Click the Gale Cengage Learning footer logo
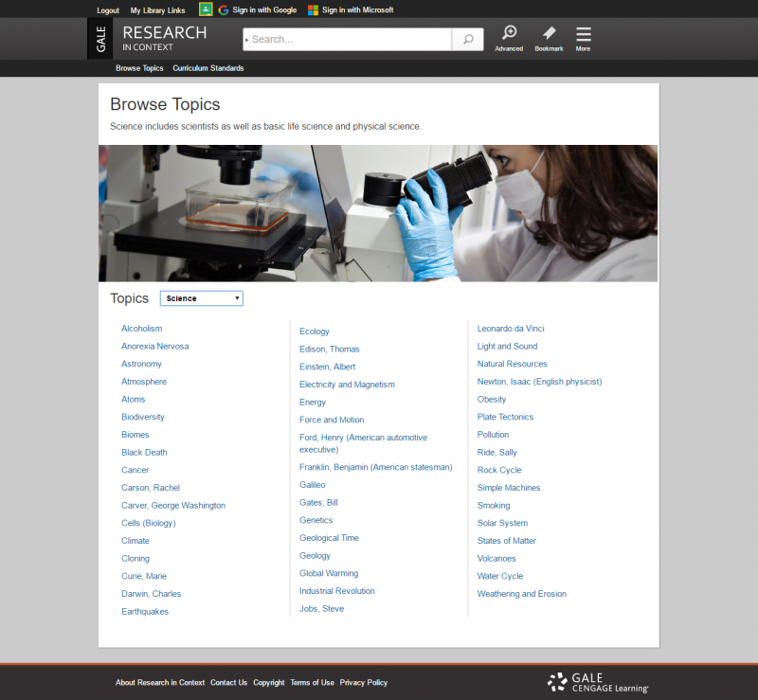758x700 pixels. [x=598, y=683]
